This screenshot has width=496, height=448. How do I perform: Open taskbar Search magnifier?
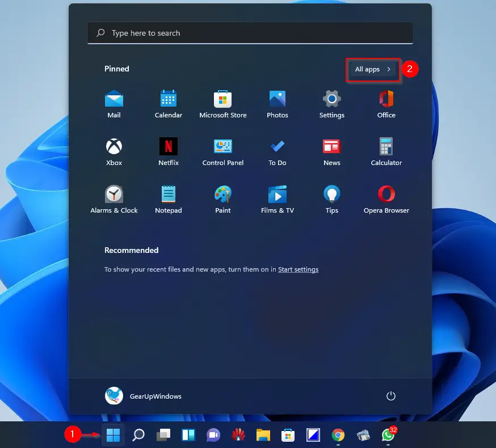coord(138,435)
